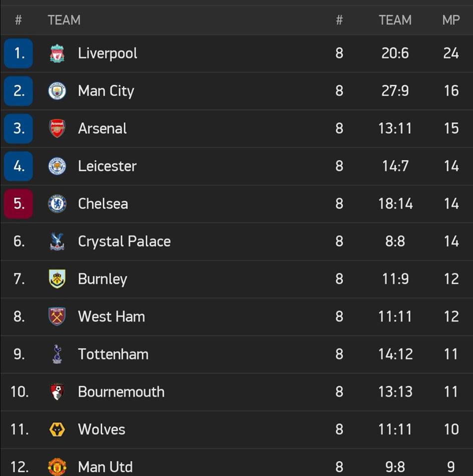Click the West Ham crest

[x=57, y=316]
